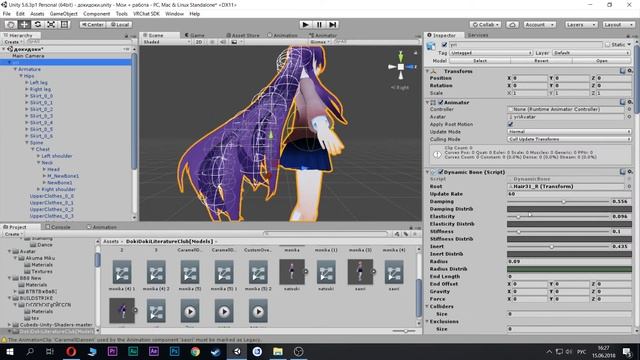Open the Layout dropdown
This screenshot has height=360, width=640.
pyautogui.click(x=618, y=24)
